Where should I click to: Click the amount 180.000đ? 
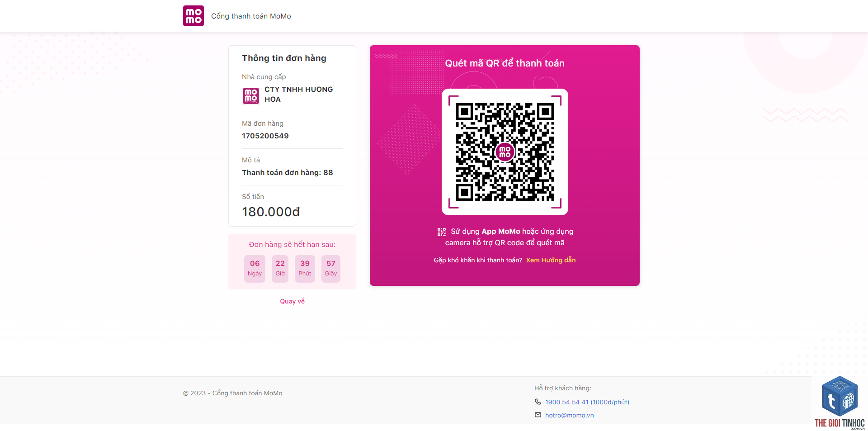pyautogui.click(x=271, y=212)
